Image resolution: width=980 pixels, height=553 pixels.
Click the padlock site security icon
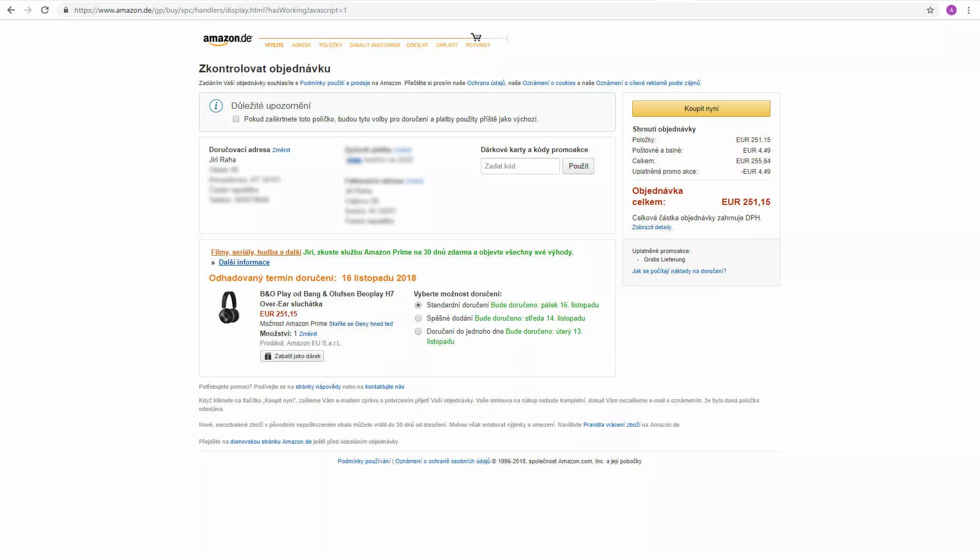[x=65, y=10]
